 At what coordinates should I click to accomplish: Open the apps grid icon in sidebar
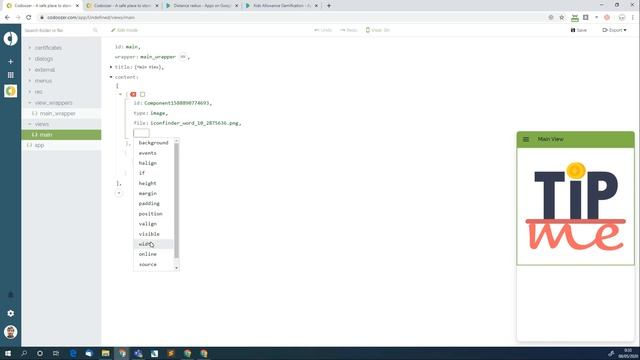click(x=11, y=75)
